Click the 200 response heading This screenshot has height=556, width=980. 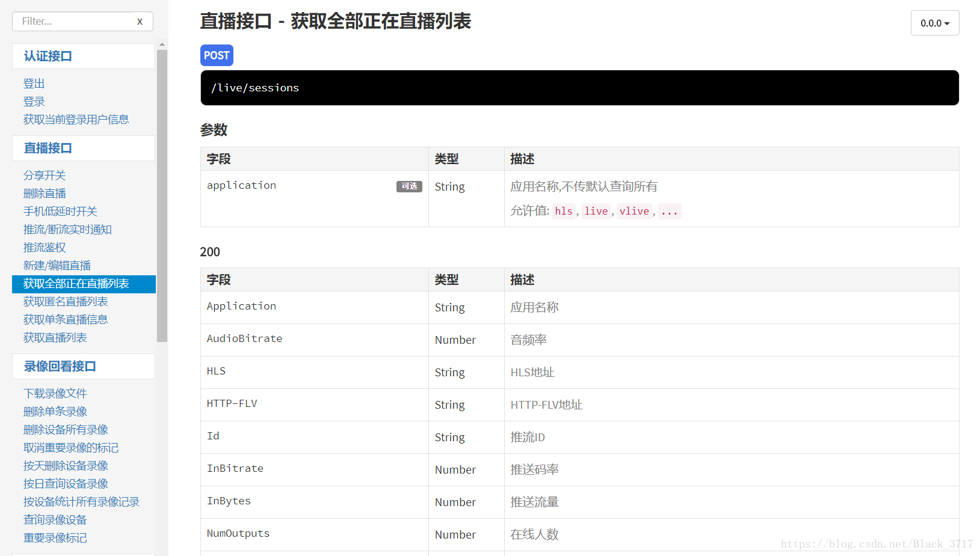[210, 252]
